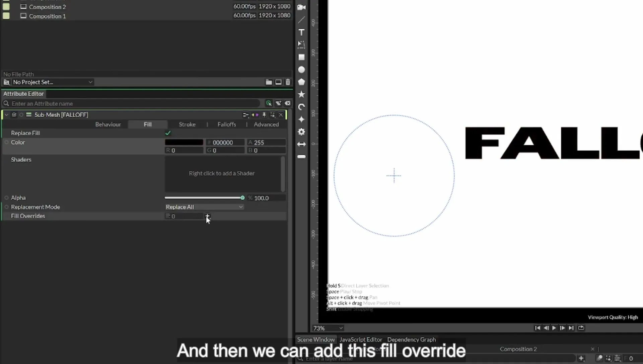This screenshot has width=643, height=364.
Task: Select the Rectangle shape tool
Action: click(301, 57)
